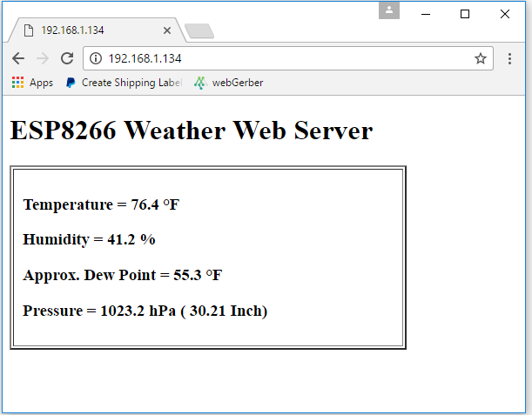This screenshot has height=415, width=532.
Task: Bookmark this page with the star
Action: click(x=481, y=58)
